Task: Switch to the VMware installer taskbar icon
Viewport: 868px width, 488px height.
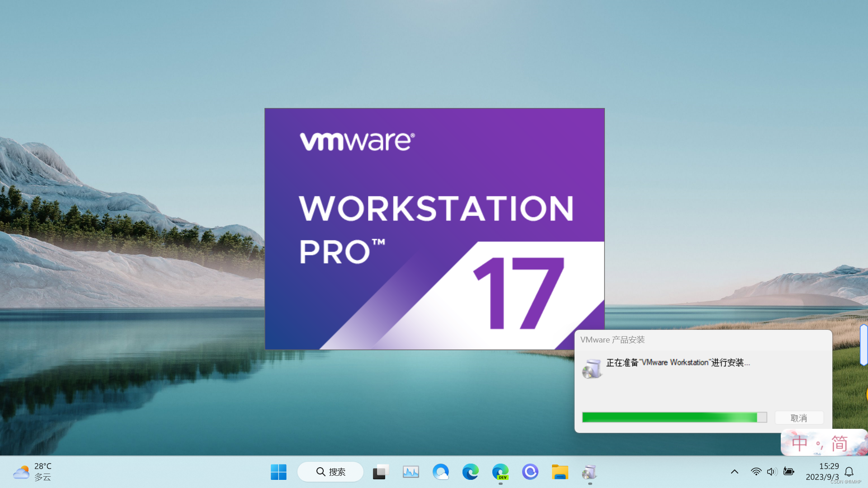Action: tap(590, 472)
